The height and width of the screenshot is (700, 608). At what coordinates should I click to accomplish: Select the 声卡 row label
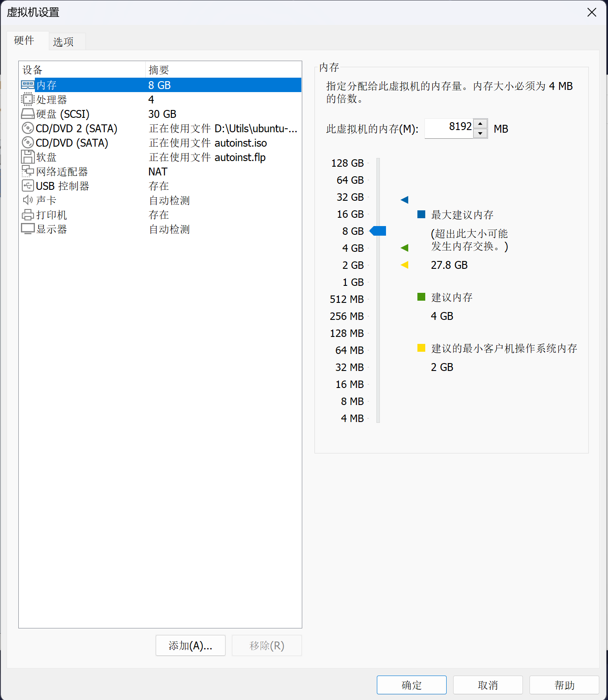click(x=46, y=200)
